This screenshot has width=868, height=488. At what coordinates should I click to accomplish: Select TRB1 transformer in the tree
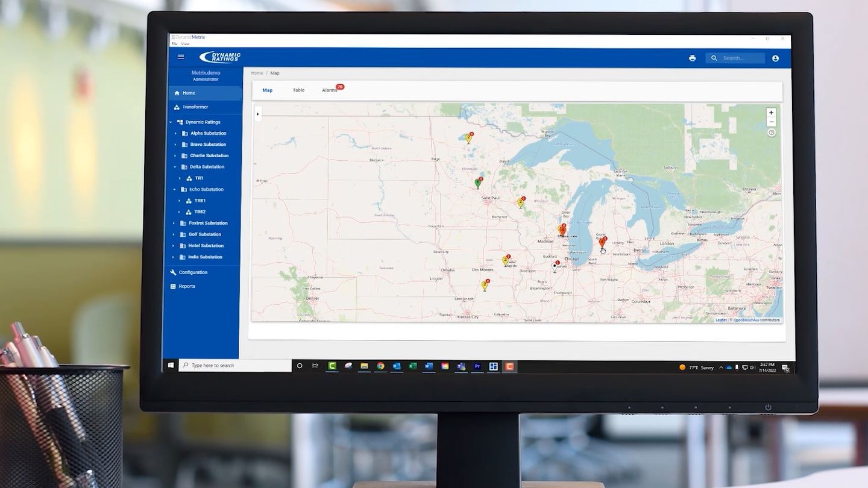click(x=200, y=201)
